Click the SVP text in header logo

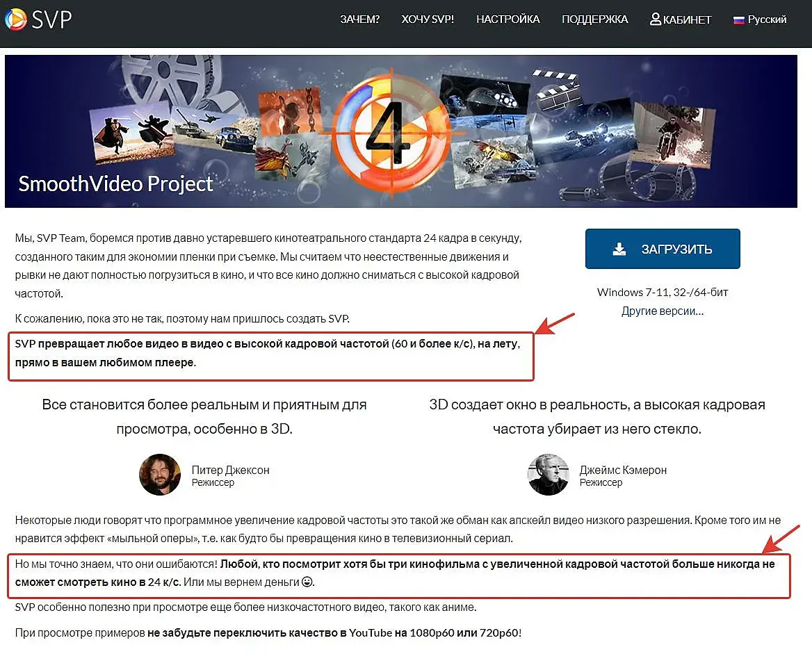pos(51,19)
